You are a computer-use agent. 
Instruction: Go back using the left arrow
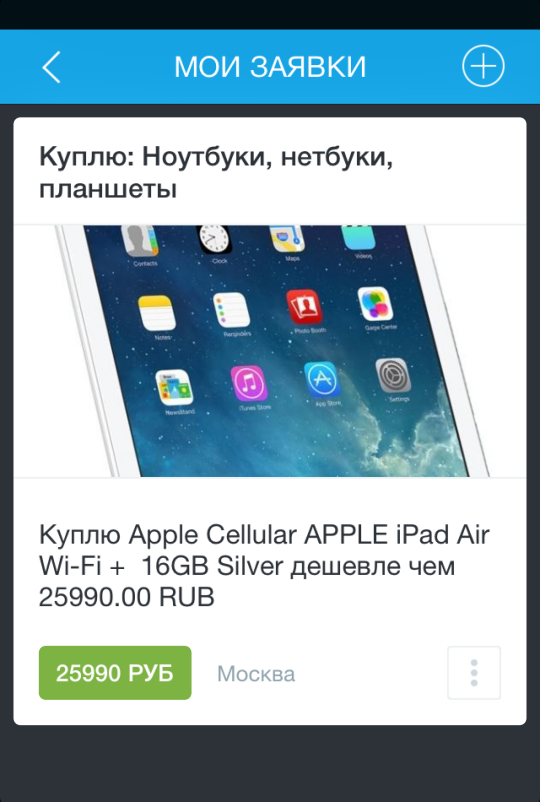[51, 67]
